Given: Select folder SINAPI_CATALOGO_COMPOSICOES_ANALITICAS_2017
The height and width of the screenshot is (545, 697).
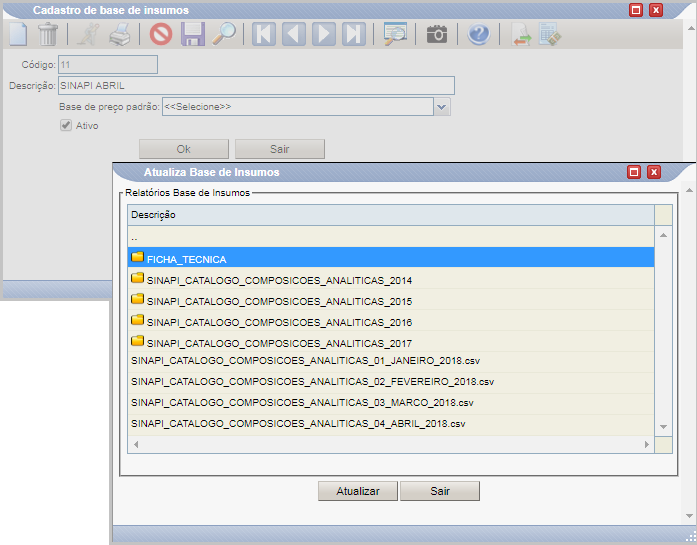Looking at the screenshot, I should 391,341.
